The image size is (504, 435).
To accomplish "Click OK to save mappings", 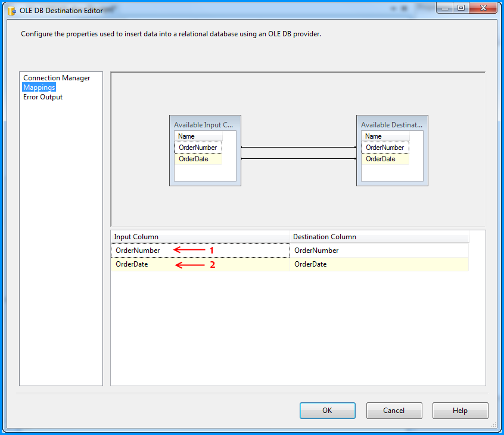I will 327,410.
